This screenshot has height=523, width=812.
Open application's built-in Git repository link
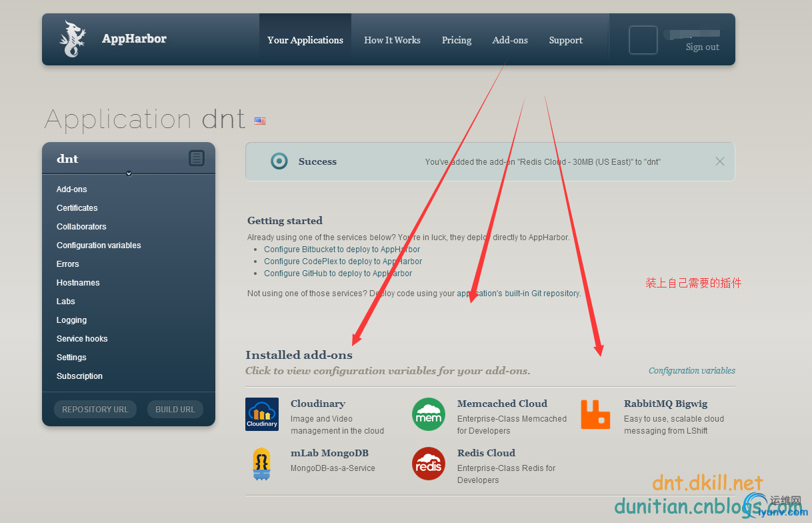point(518,294)
